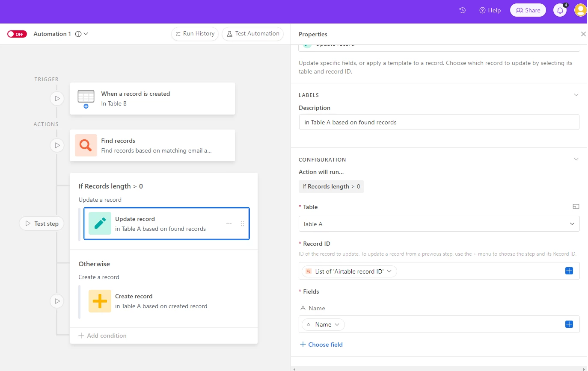Click the Name field plus button

coord(569,324)
